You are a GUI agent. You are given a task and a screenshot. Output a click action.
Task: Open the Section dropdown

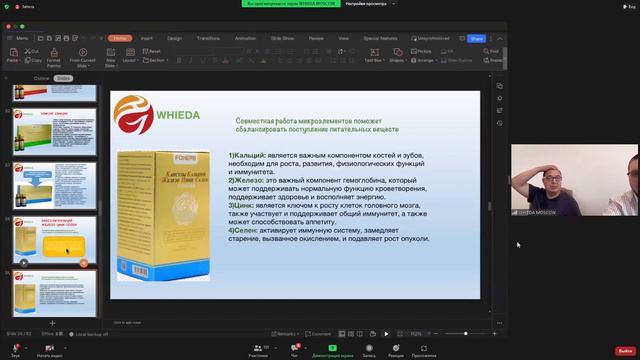click(155, 60)
